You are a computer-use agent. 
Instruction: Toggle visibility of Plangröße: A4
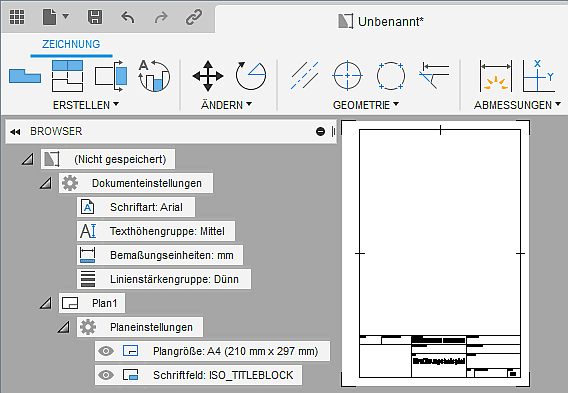106,351
